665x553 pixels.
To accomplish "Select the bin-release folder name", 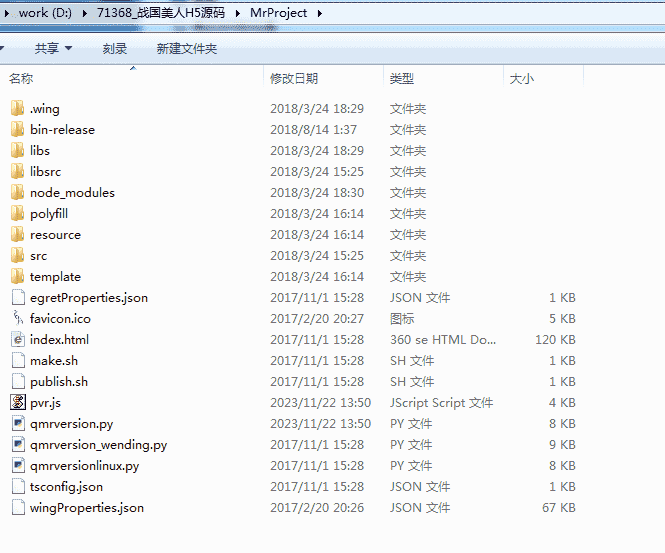I will point(62,129).
